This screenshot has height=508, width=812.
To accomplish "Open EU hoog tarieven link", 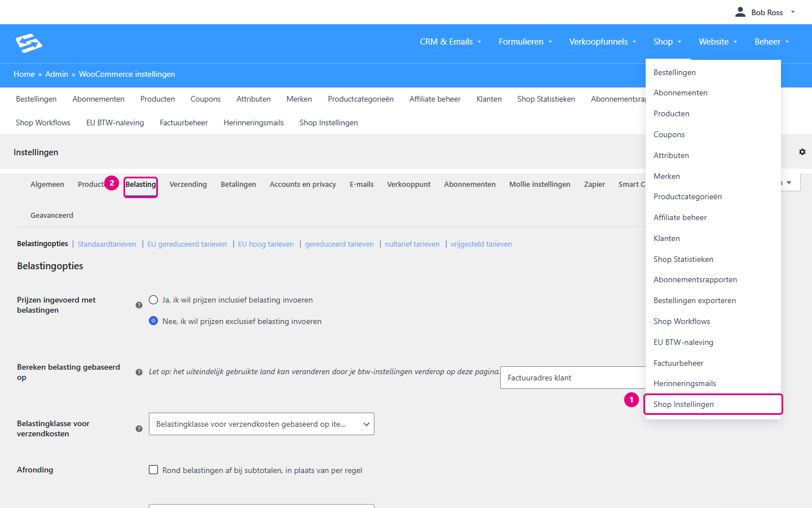I will pyautogui.click(x=266, y=244).
